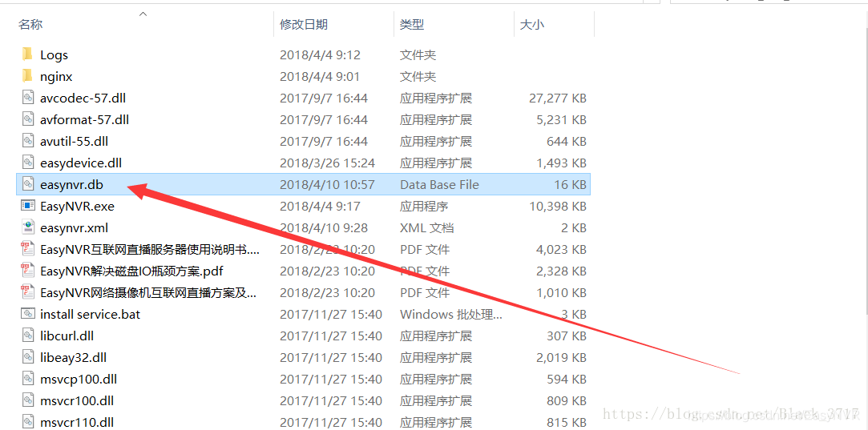Image resolution: width=868 pixels, height=430 pixels.
Task: Click date 2018/4/4 9:12 of Logs
Action: tap(320, 54)
